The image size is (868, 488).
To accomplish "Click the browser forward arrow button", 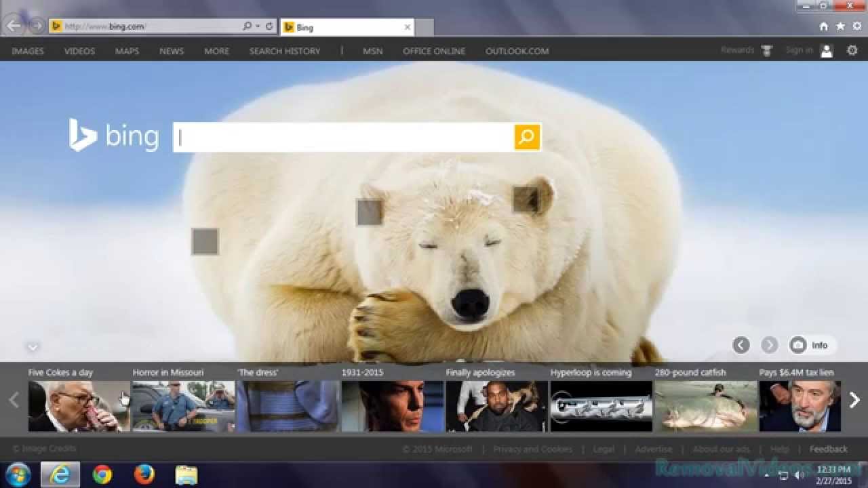I will pos(36,26).
